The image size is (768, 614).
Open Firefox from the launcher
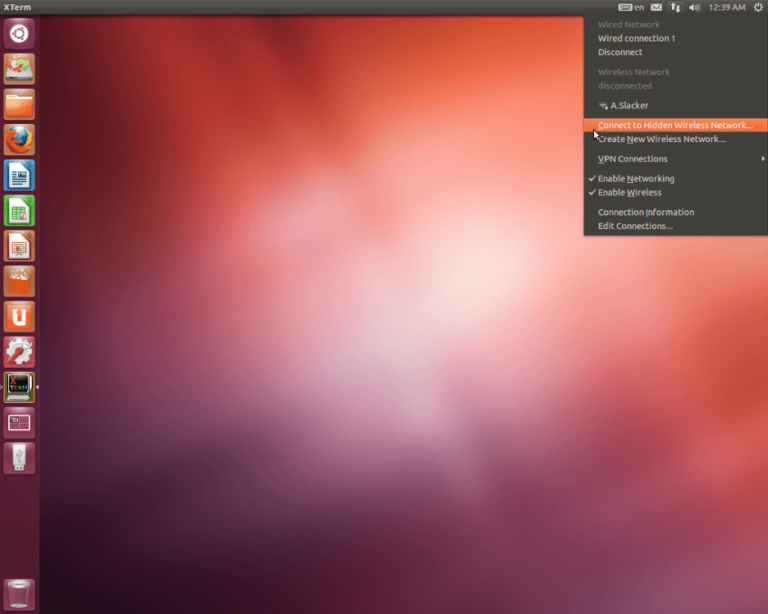19,139
